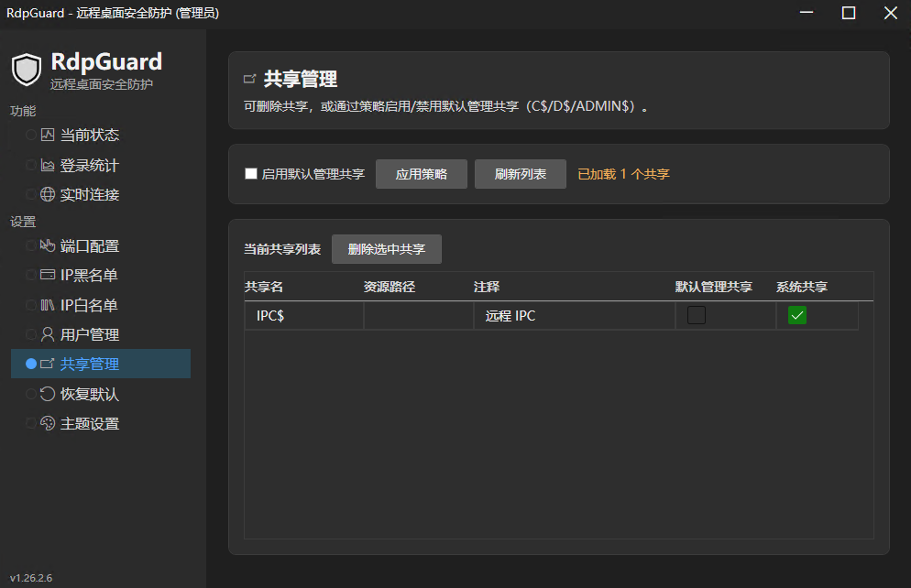911x588 pixels.
Task: Click the 主题设置 palette icon
Action: coord(48,423)
